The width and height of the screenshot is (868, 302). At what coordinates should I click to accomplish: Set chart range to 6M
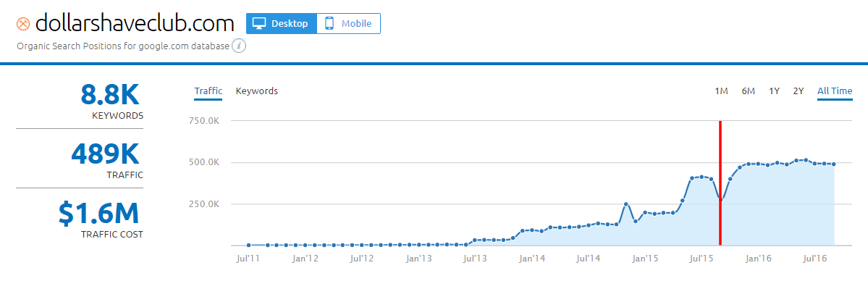point(748,91)
